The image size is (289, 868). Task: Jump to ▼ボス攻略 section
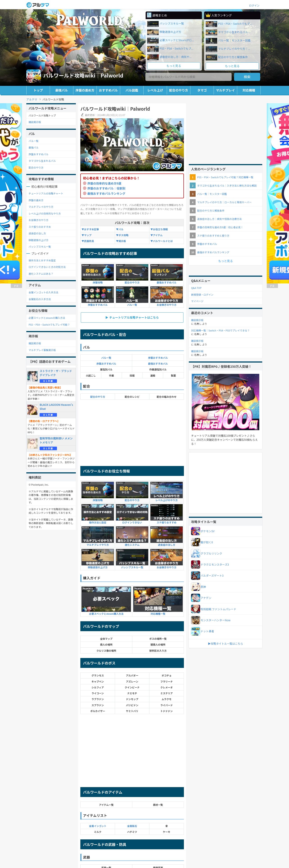coord(122,235)
